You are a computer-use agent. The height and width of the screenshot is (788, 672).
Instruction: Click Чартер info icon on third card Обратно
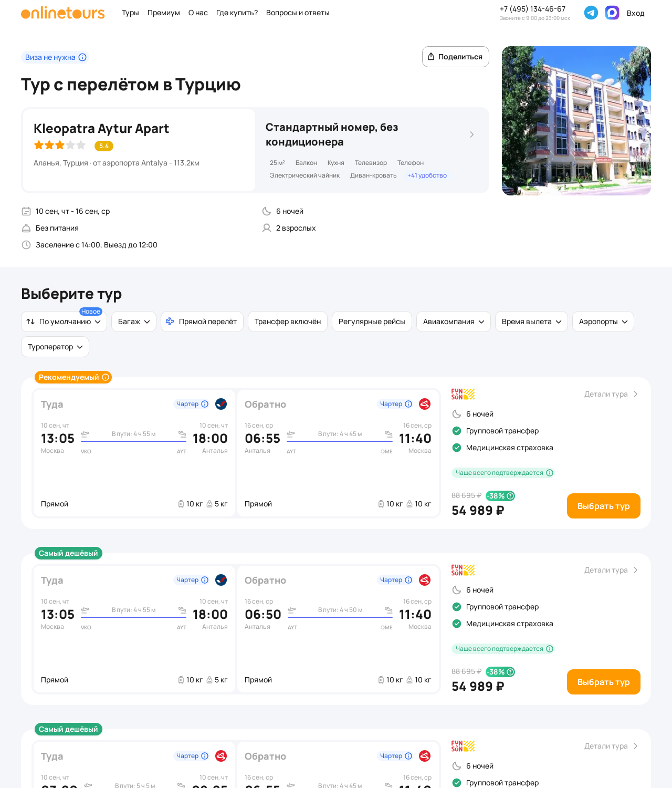coord(408,756)
